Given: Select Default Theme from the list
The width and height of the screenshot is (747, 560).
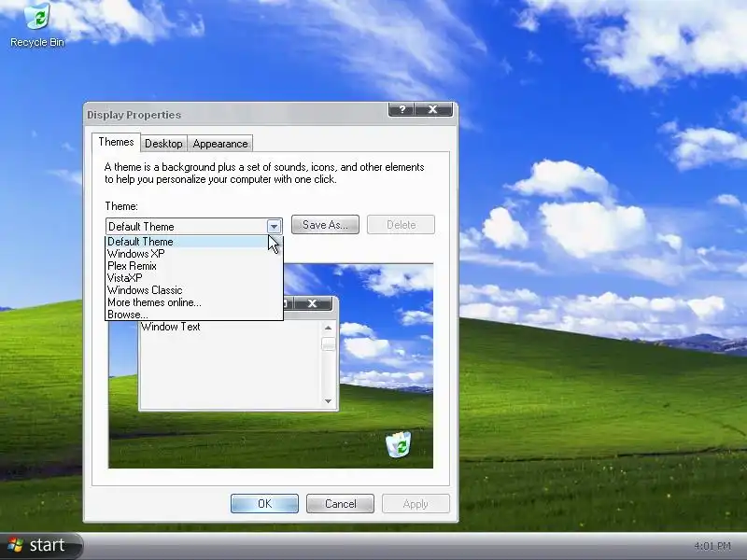Looking at the screenshot, I should click(x=194, y=242).
